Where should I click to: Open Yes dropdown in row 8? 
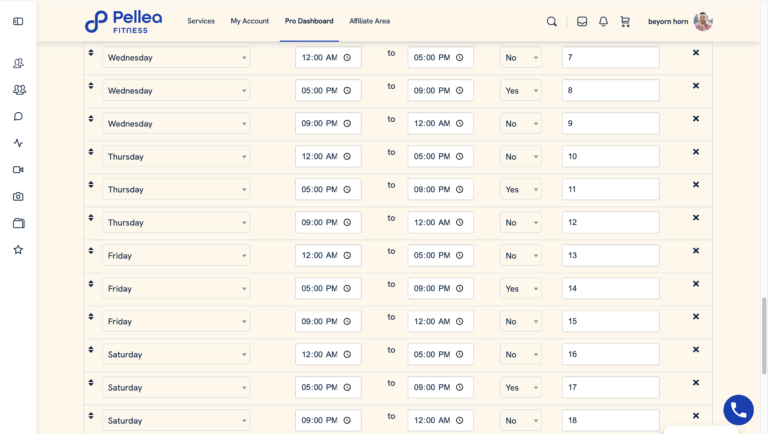pyautogui.click(x=521, y=91)
